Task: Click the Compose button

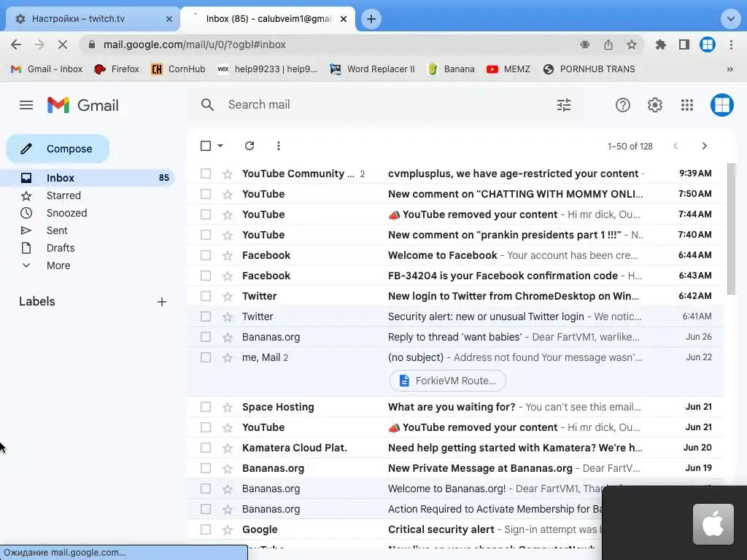Action: (x=58, y=149)
